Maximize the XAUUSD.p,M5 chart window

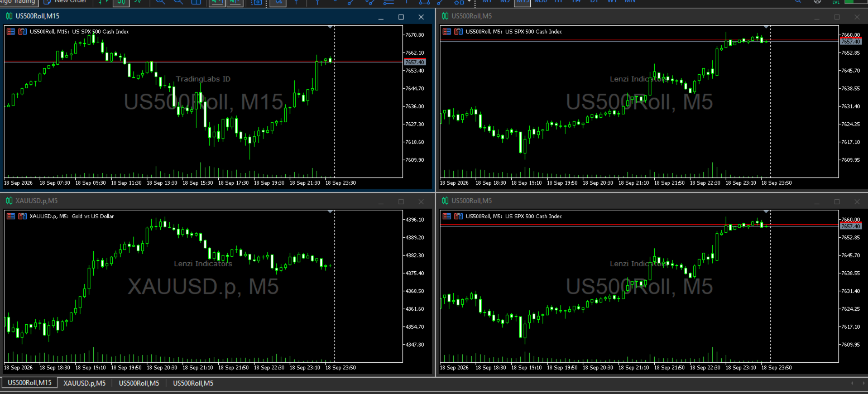[x=401, y=201]
